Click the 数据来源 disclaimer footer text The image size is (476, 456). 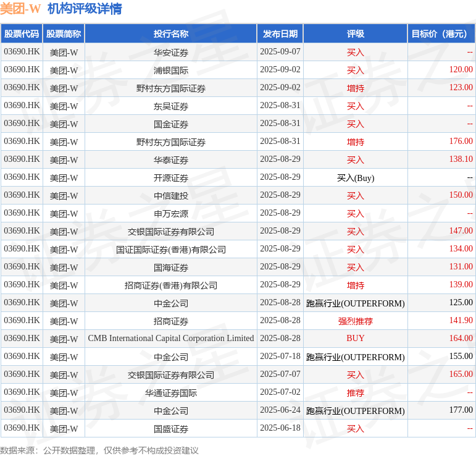tap(99, 450)
